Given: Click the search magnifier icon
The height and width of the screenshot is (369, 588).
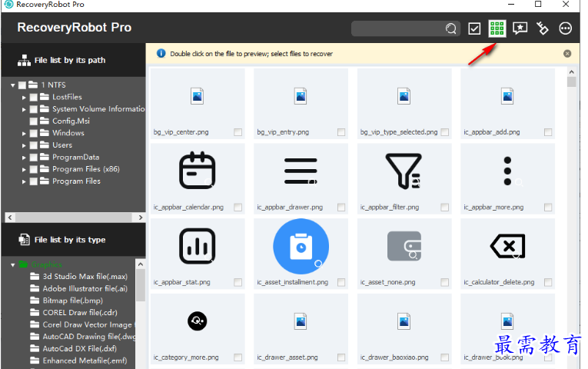Looking at the screenshot, I should 451,28.
